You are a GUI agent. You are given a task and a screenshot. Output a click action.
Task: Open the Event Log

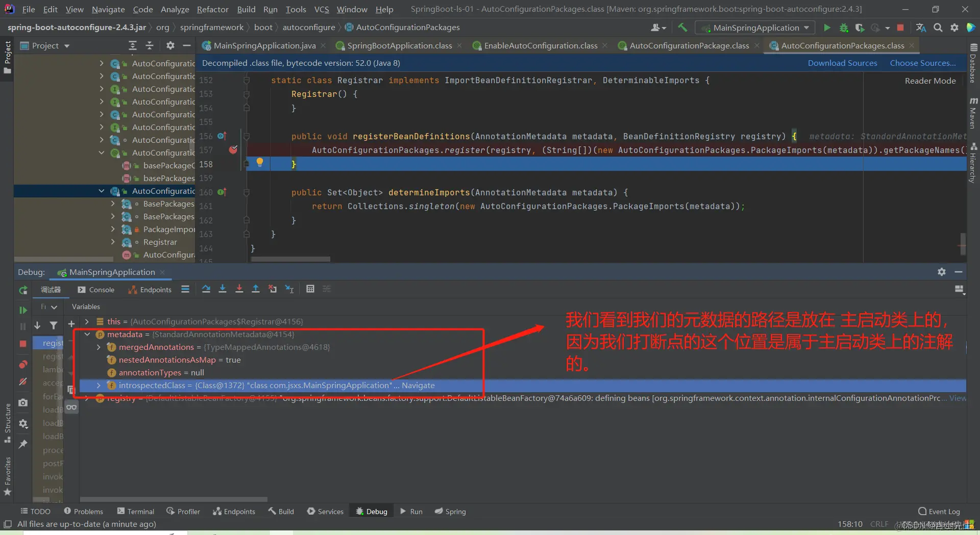coord(939,512)
